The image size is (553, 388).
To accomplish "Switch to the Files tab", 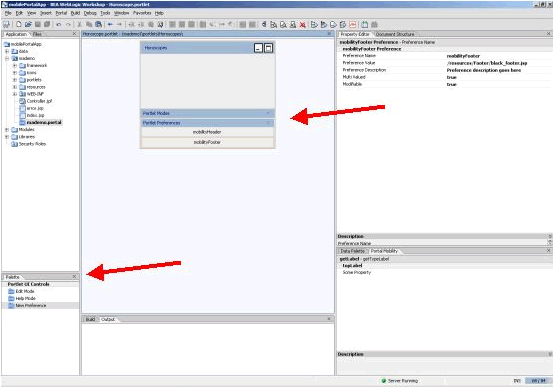I will tap(37, 34).
